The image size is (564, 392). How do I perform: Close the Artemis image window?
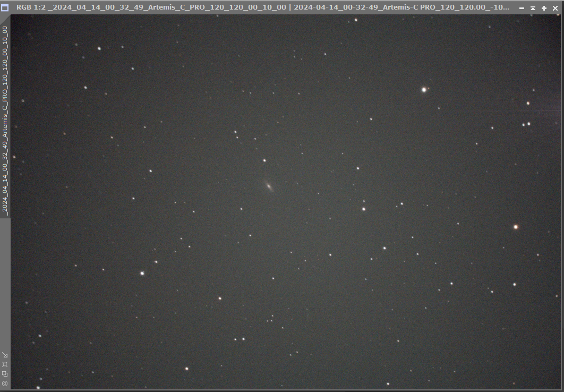click(x=555, y=8)
